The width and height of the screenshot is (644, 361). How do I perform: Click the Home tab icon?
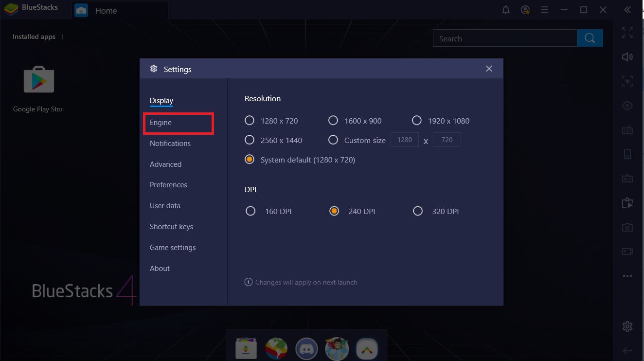click(x=81, y=10)
